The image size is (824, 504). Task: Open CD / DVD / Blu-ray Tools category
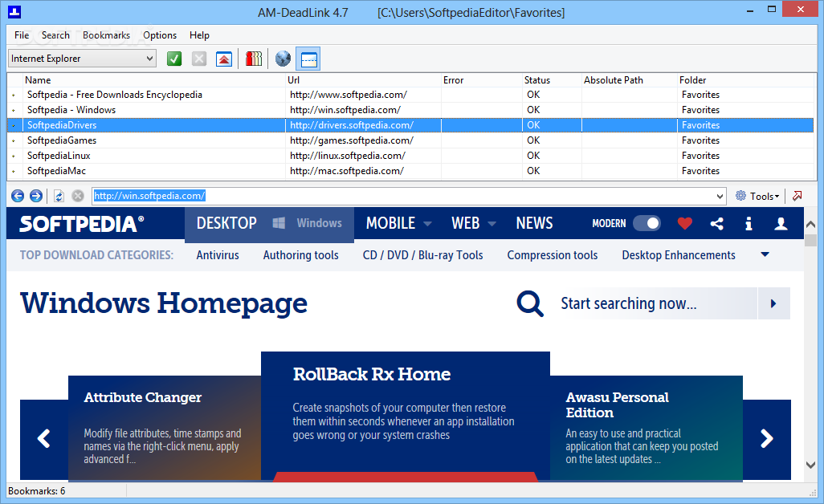pyautogui.click(x=422, y=255)
